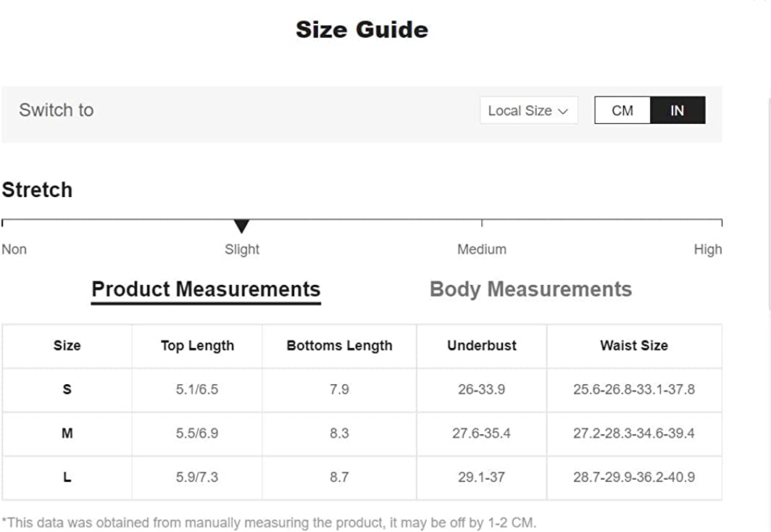Click the manual measurement disclaimer footnote
The width and height of the screenshot is (771, 532).
click(x=269, y=523)
